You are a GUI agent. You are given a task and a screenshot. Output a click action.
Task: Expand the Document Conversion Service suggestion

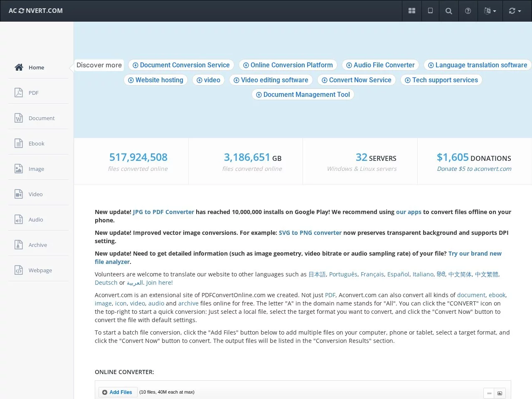181,65
